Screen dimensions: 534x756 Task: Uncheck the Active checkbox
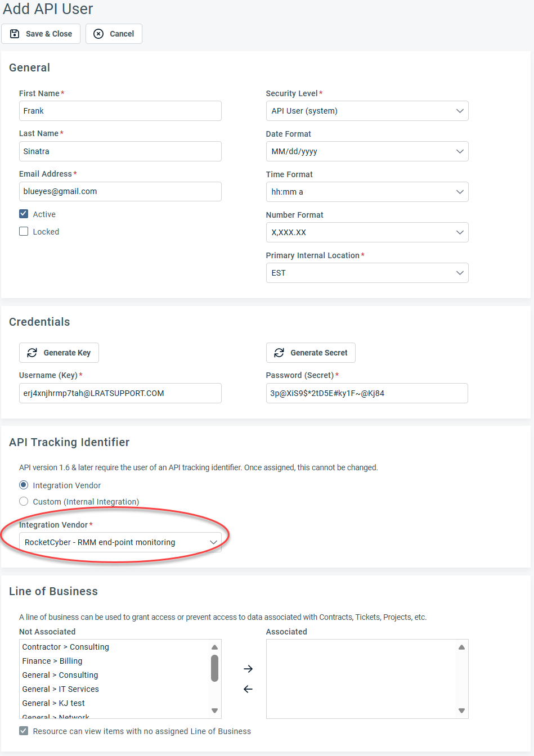(24, 214)
